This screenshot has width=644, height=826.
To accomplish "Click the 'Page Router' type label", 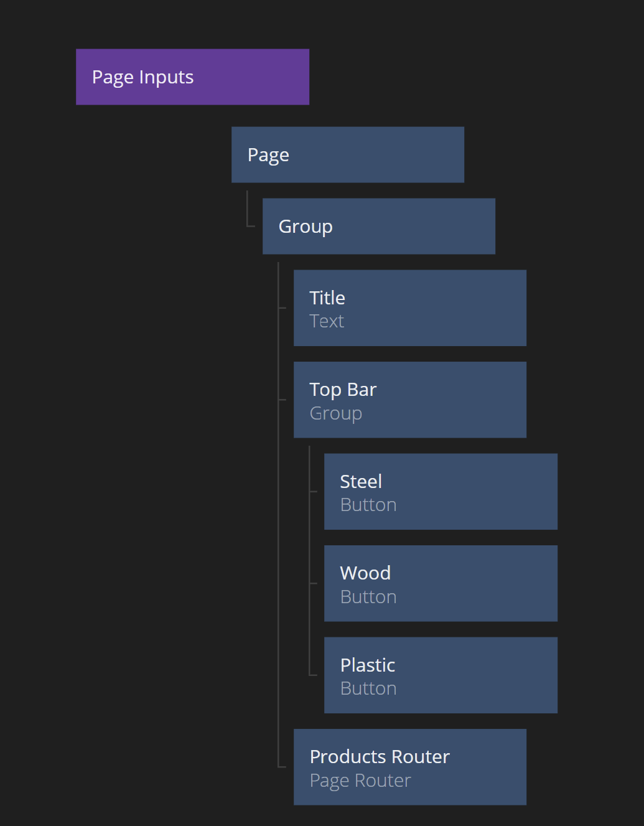I will point(360,781).
